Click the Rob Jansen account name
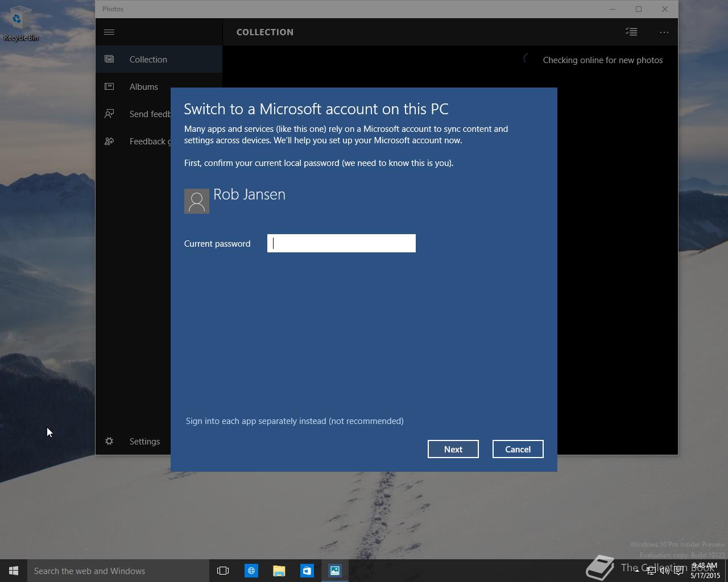The image size is (728, 582). (249, 194)
